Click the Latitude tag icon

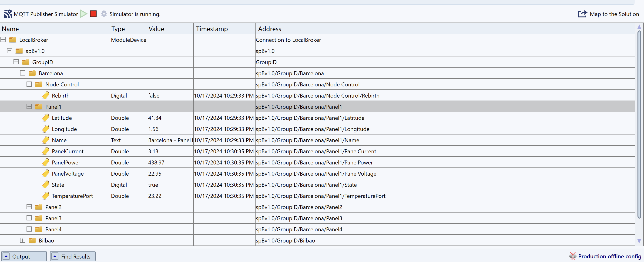46,118
